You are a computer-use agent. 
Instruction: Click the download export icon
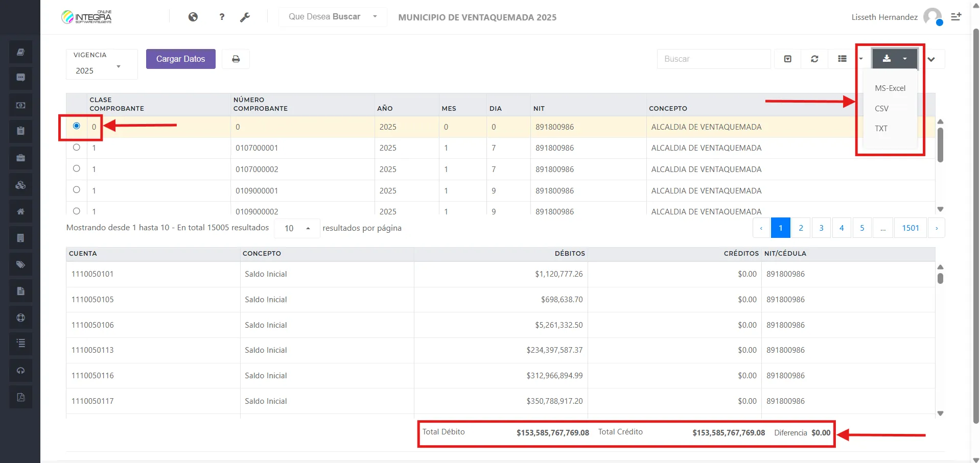click(x=887, y=59)
